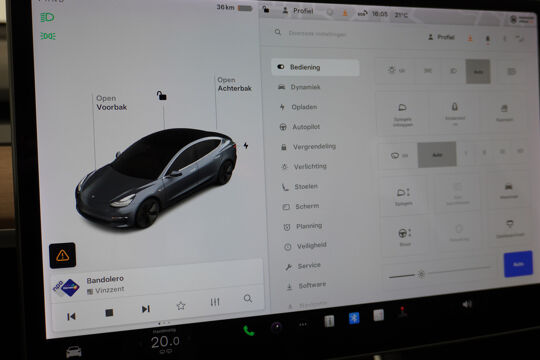This screenshot has height=360, width=540.
Task: Open the orange warning alert icon
Action: click(62, 255)
